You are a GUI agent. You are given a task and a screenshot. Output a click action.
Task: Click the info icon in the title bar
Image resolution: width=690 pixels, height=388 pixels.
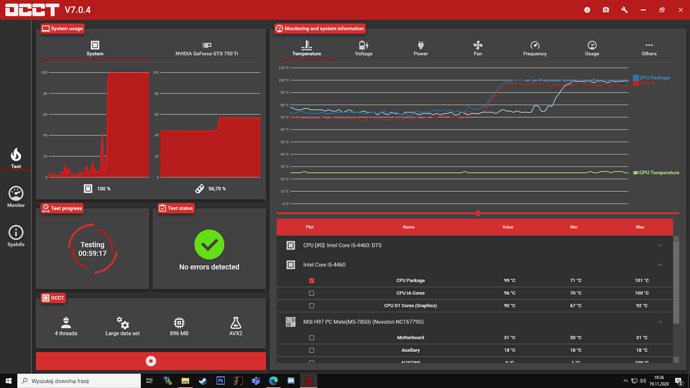point(587,10)
